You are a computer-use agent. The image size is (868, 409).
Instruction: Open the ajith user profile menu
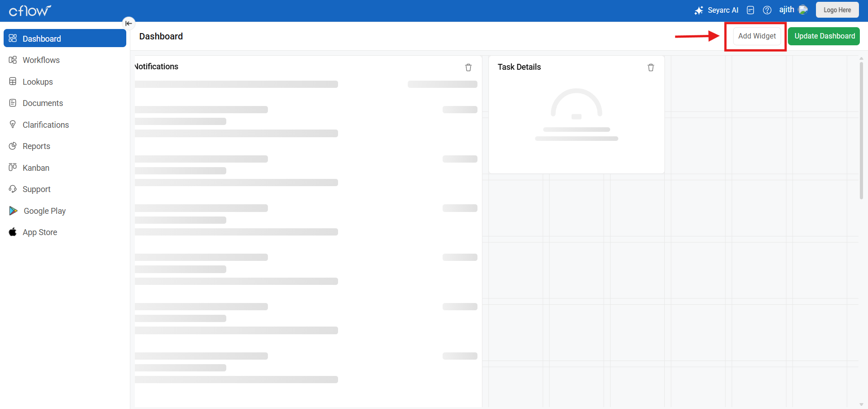pos(793,10)
